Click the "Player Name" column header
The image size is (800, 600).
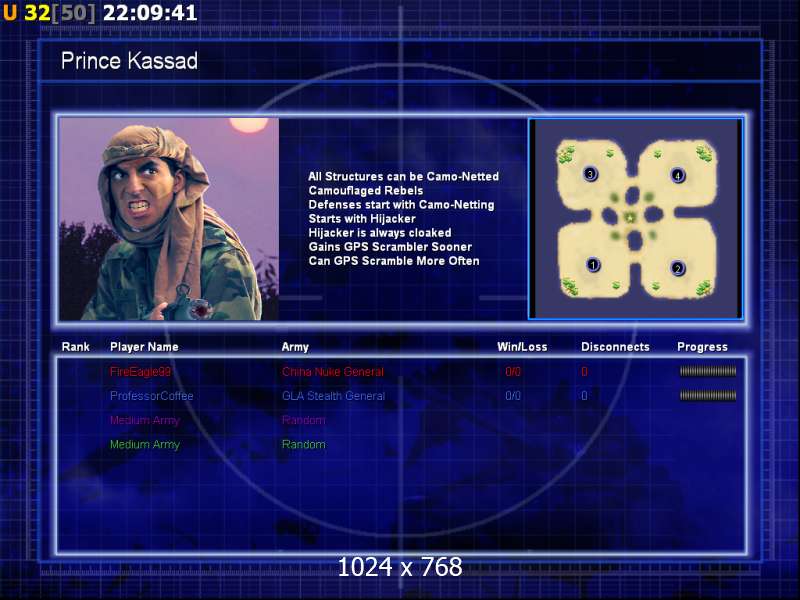pyautogui.click(x=144, y=347)
